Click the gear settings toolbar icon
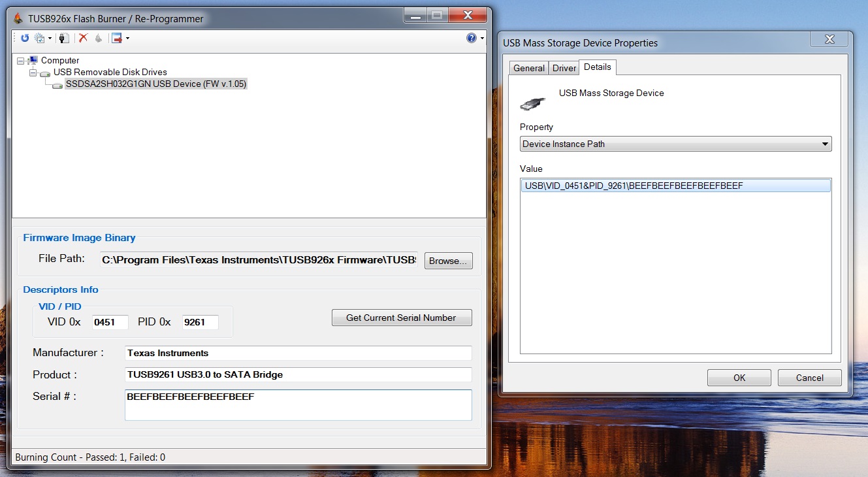This screenshot has width=868, height=477. 40,39
